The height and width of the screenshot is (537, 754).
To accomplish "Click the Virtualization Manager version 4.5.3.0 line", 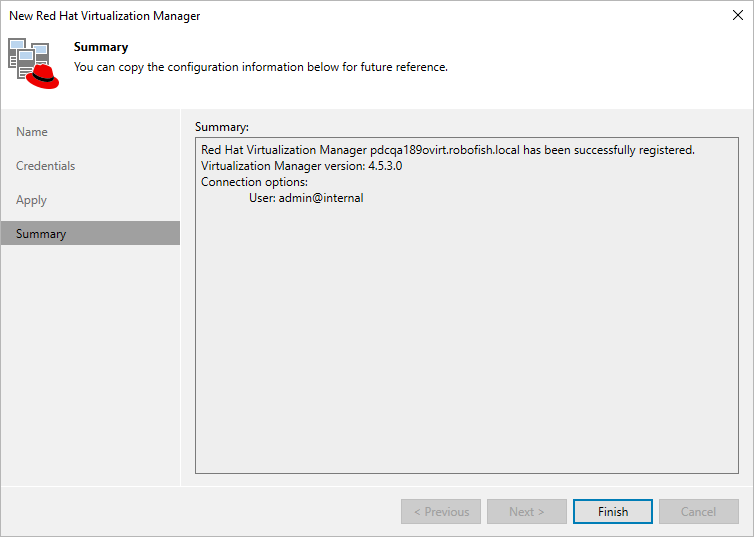I will 301,166.
